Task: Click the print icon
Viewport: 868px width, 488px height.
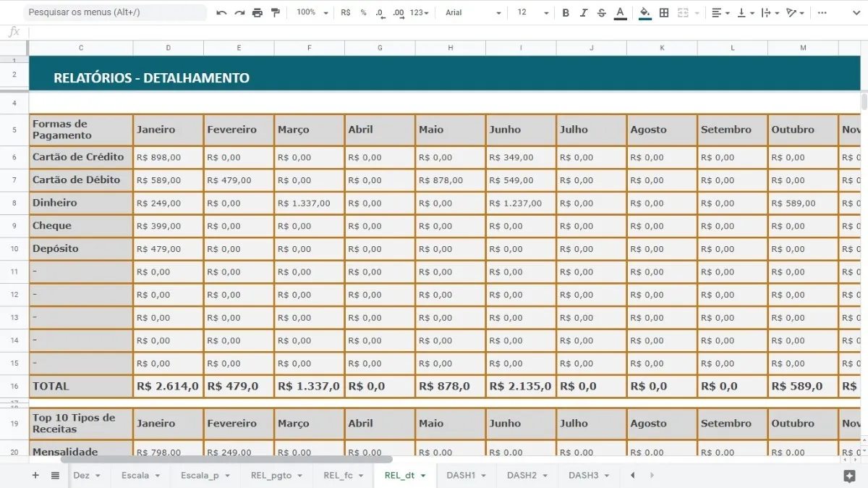Action: pos(257,13)
